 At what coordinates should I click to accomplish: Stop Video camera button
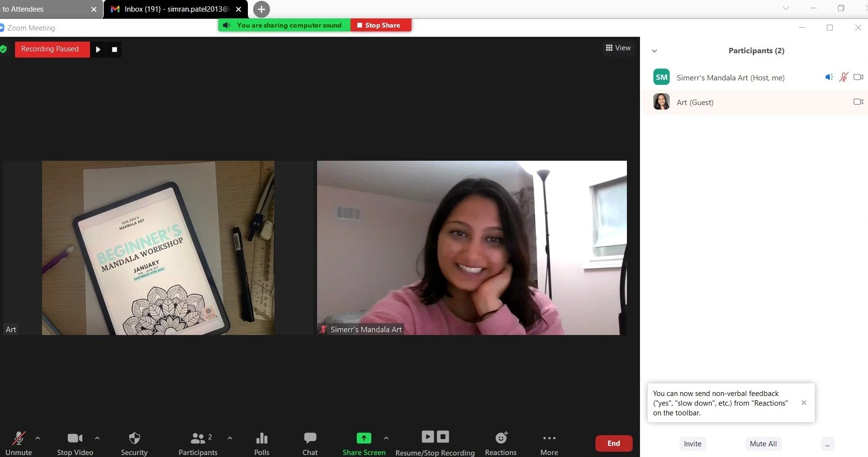point(75,443)
